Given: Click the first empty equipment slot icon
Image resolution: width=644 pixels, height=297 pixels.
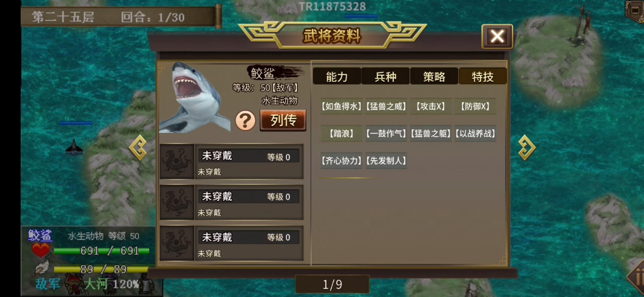Looking at the screenshot, I should pyautogui.click(x=177, y=162).
